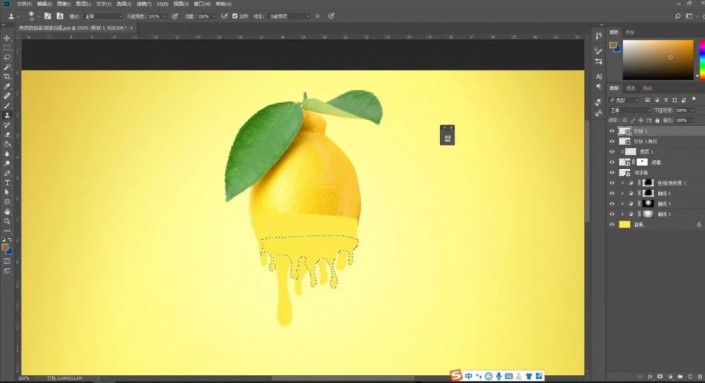705x383 pixels.
Task: Switch to the 色板 Swatches tab
Action: (629, 32)
